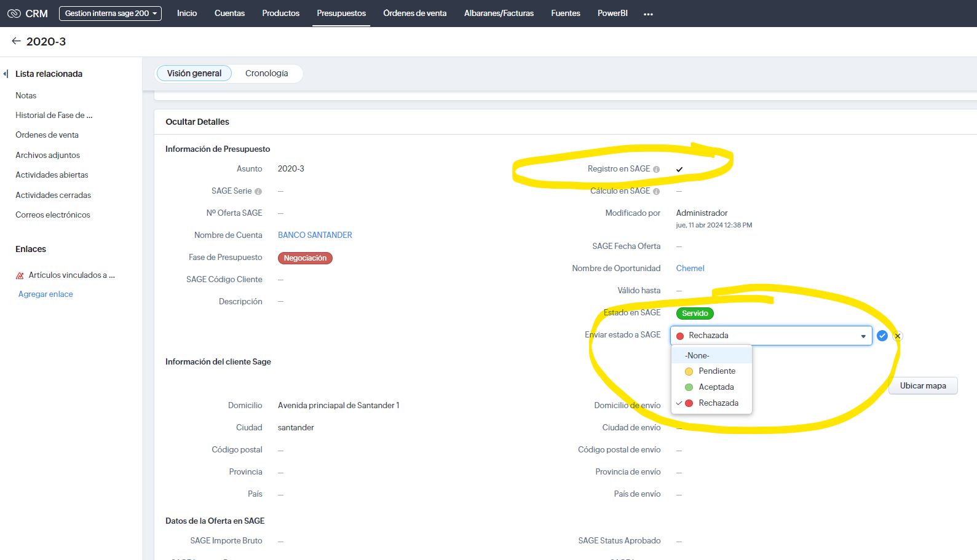Collapse the Lista relacionada sidebar
The height and width of the screenshot is (560, 977).
pos(6,74)
